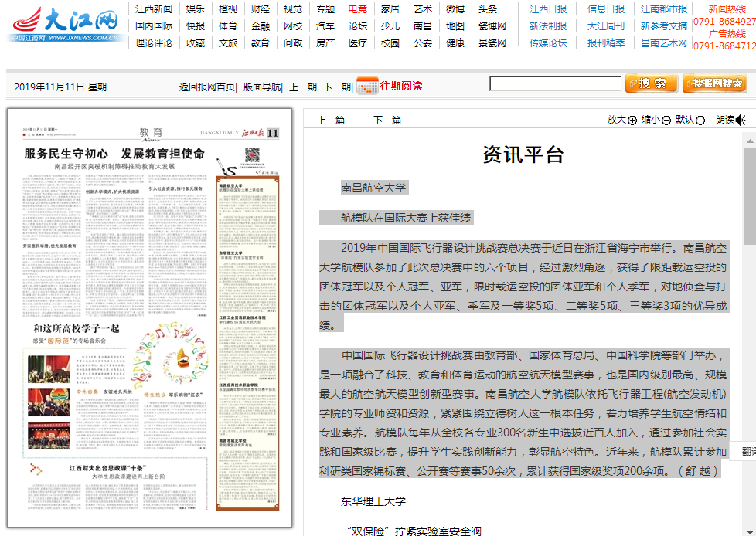Open 版面导航 page navigation
The height and width of the screenshot is (536, 756).
point(262,87)
